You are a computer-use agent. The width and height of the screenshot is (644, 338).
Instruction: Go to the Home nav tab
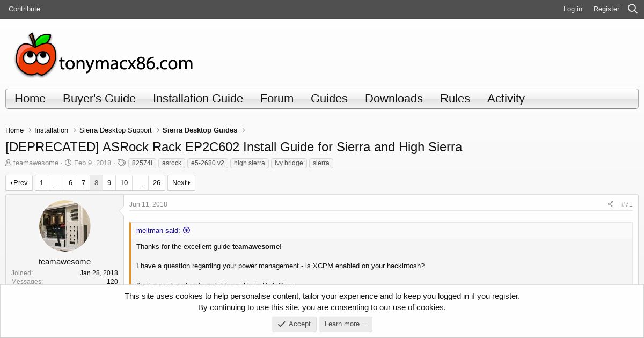[x=30, y=99]
